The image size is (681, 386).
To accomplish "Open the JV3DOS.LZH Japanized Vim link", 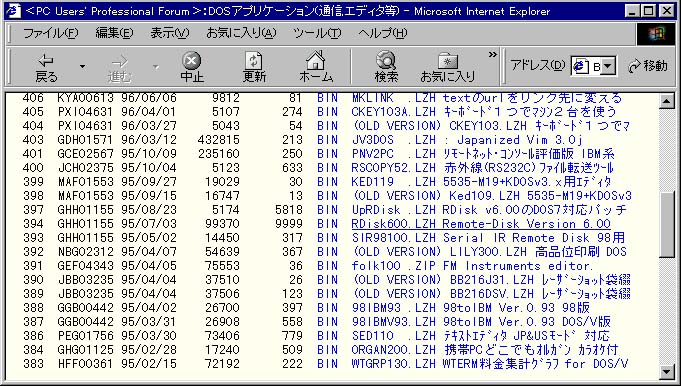I will click(x=467, y=140).
